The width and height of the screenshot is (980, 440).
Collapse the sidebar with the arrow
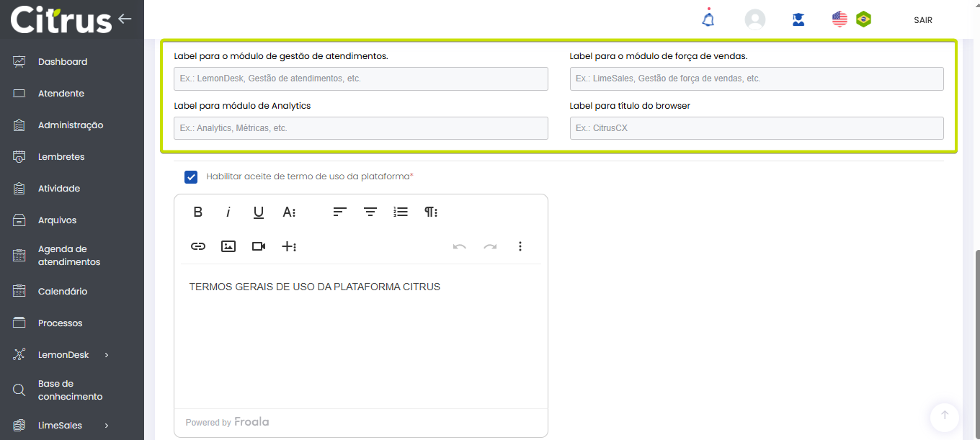tap(125, 19)
